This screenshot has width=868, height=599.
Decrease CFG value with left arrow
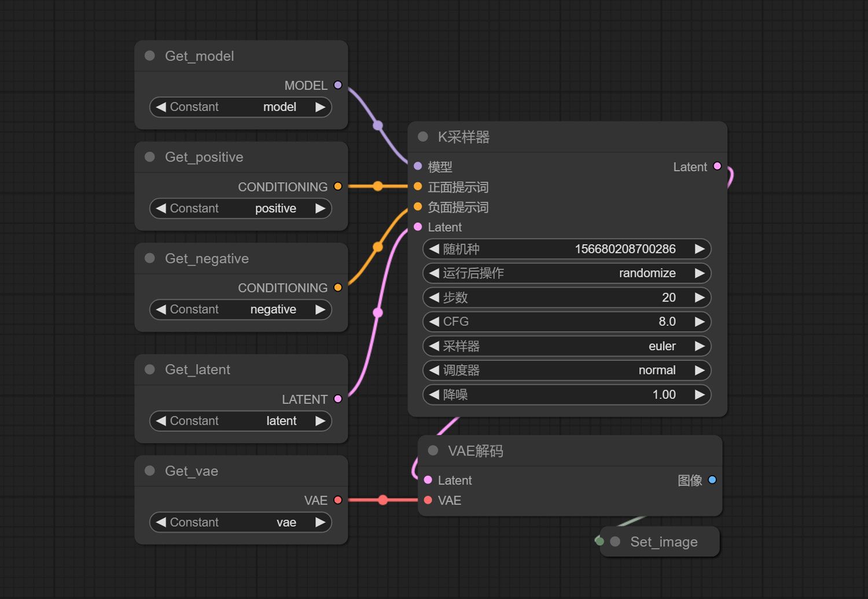tap(434, 322)
